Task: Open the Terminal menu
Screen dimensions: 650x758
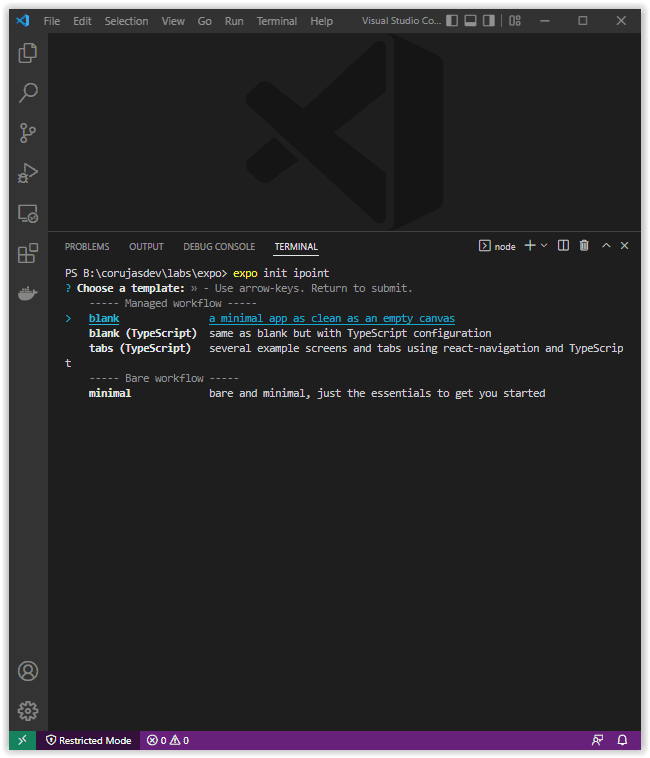Action: (x=276, y=21)
